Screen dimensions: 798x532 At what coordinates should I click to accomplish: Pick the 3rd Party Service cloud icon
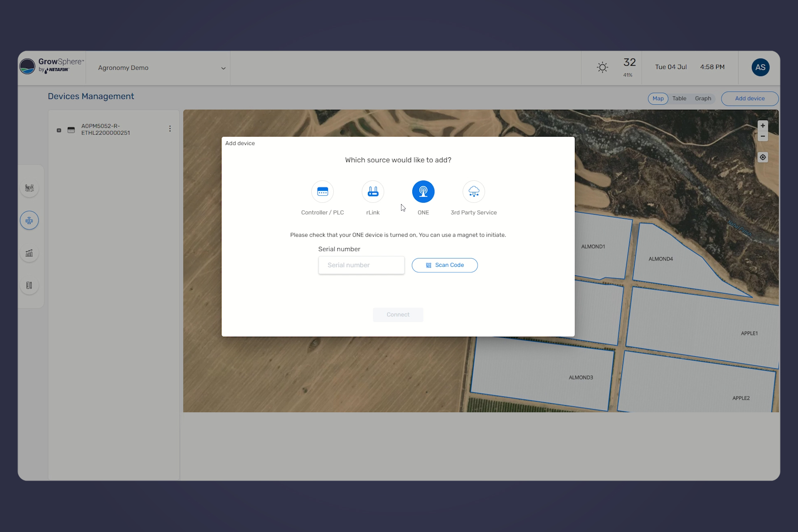[473, 192]
